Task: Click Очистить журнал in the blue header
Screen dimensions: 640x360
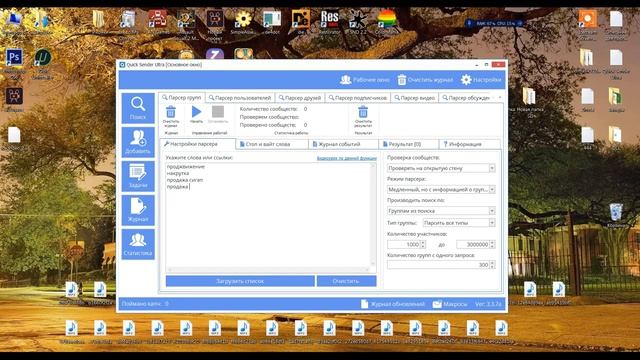Action: (425, 80)
